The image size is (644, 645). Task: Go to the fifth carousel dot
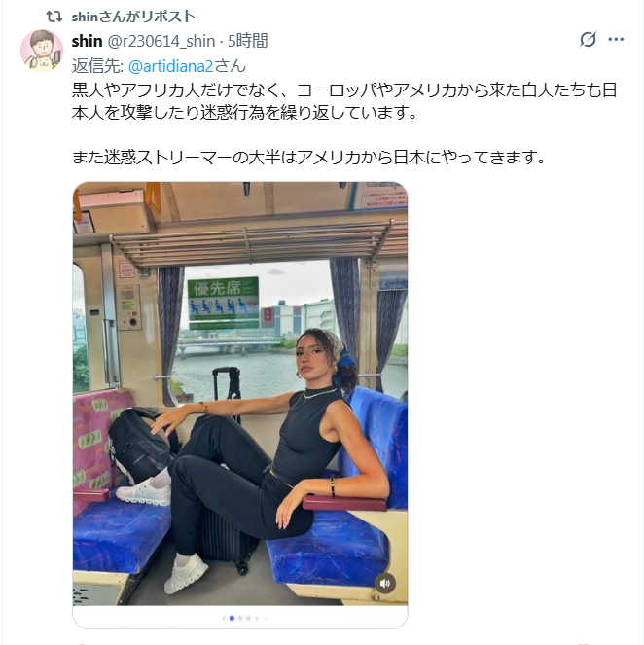pos(257,619)
